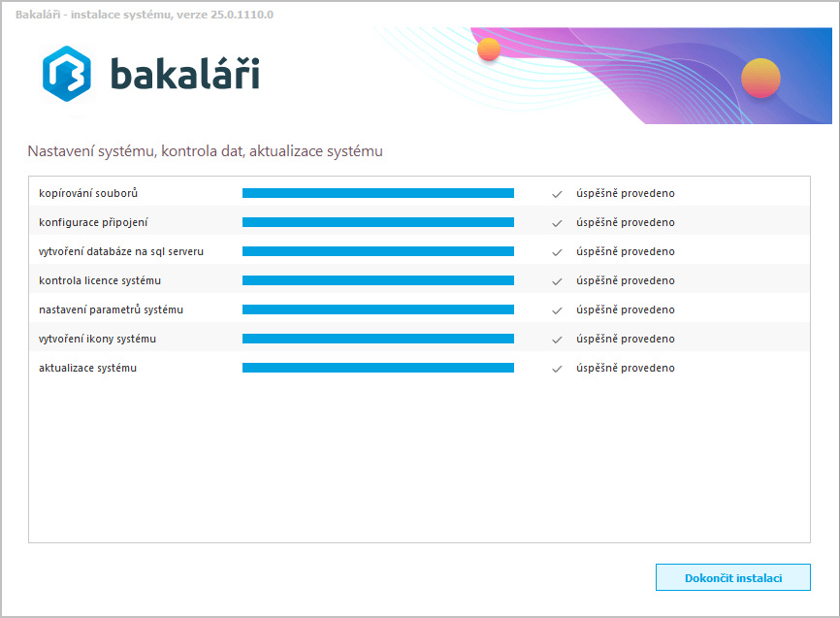This screenshot has height=618, width=840.
Task: Click the bakaláři wordmark text in header
Action: click(184, 75)
